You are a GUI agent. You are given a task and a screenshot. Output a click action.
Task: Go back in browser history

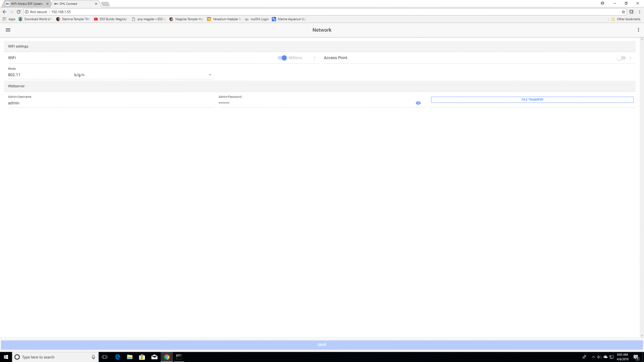pyautogui.click(x=4, y=11)
